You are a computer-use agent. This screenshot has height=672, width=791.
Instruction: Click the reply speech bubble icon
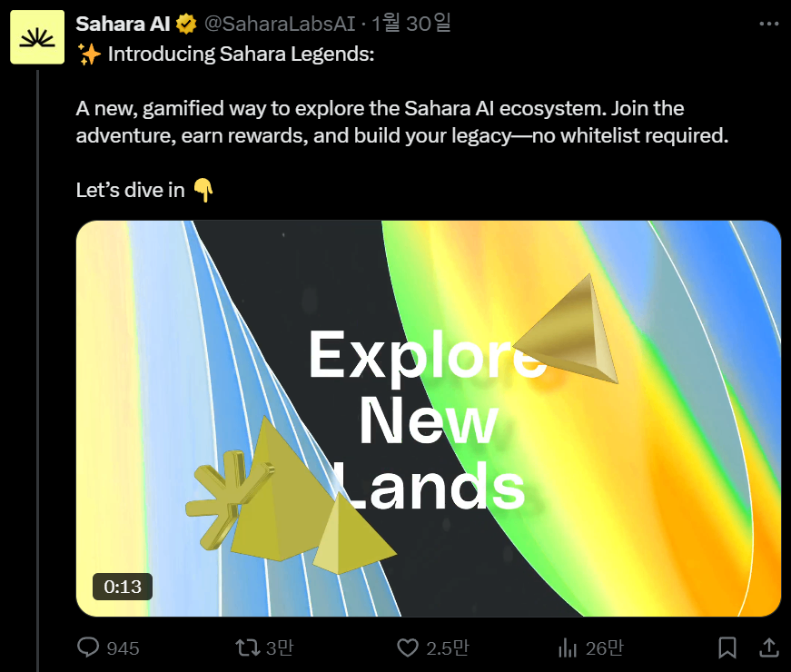[x=88, y=647]
